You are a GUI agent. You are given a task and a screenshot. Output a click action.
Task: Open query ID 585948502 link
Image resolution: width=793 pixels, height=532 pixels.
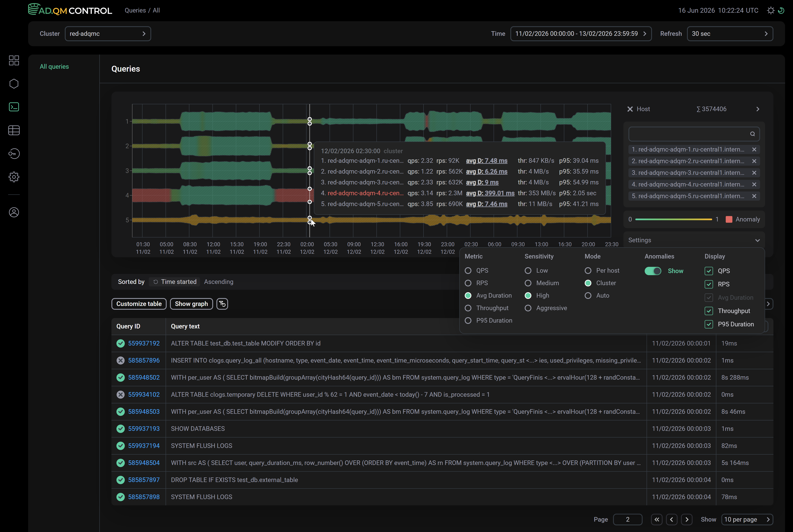(x=144, y=377)
